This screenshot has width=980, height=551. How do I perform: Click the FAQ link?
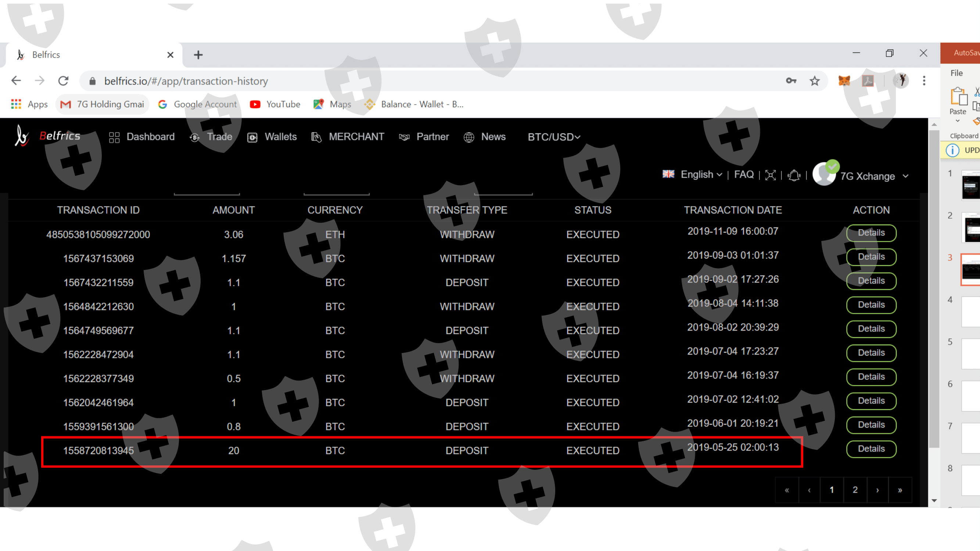coord(743,174)
